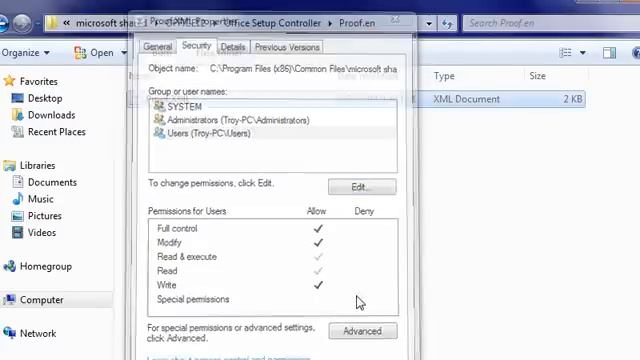Click the Read Allow checkmark
Viewport: 640px width, 360px height.
pyautogui.click(x=318, y=271)
